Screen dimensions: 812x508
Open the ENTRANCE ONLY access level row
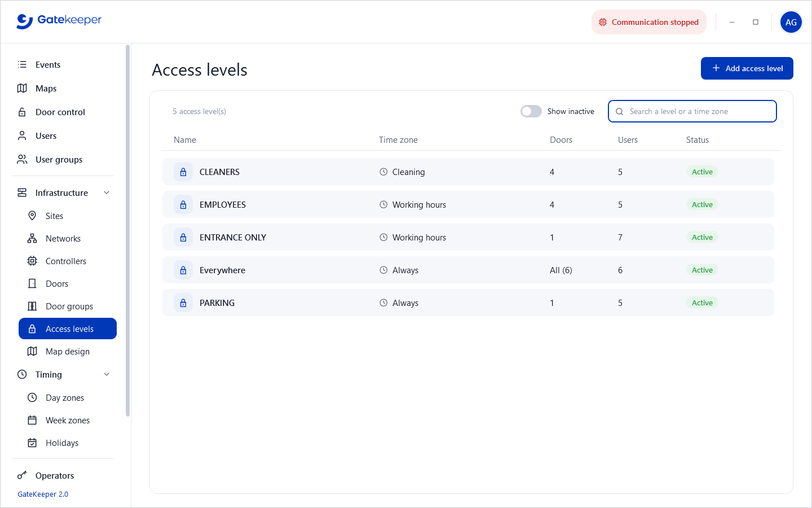(468, 237)
